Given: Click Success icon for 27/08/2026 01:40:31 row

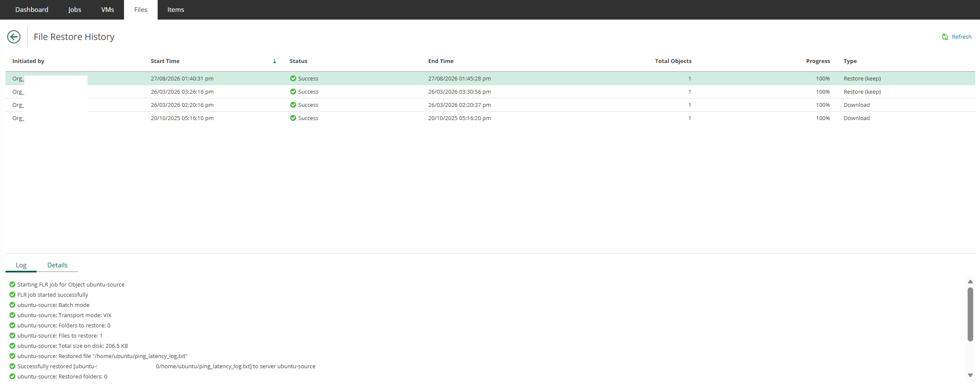Looking at the screenshot, I should [x=293, y=78].
